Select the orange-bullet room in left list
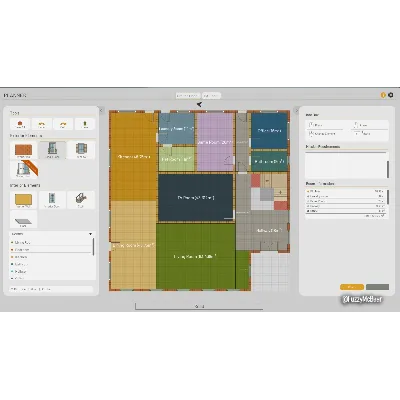Viewport: 400px width, 400px height. [52, 257]
